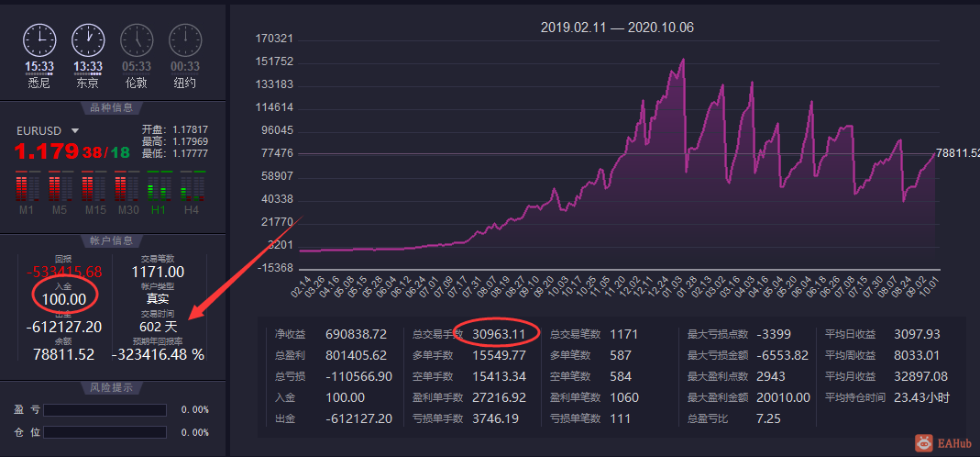
Task: Click the 最大盈利点数 value 2943
Action: pos(771,376)
